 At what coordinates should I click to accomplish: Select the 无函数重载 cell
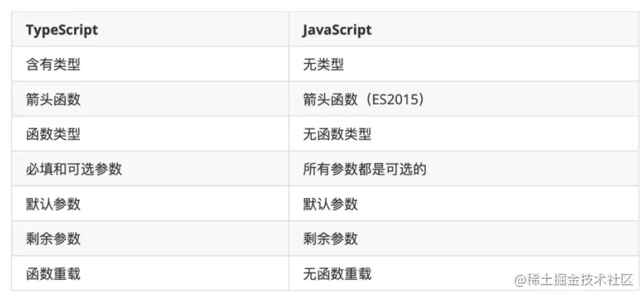464,274
